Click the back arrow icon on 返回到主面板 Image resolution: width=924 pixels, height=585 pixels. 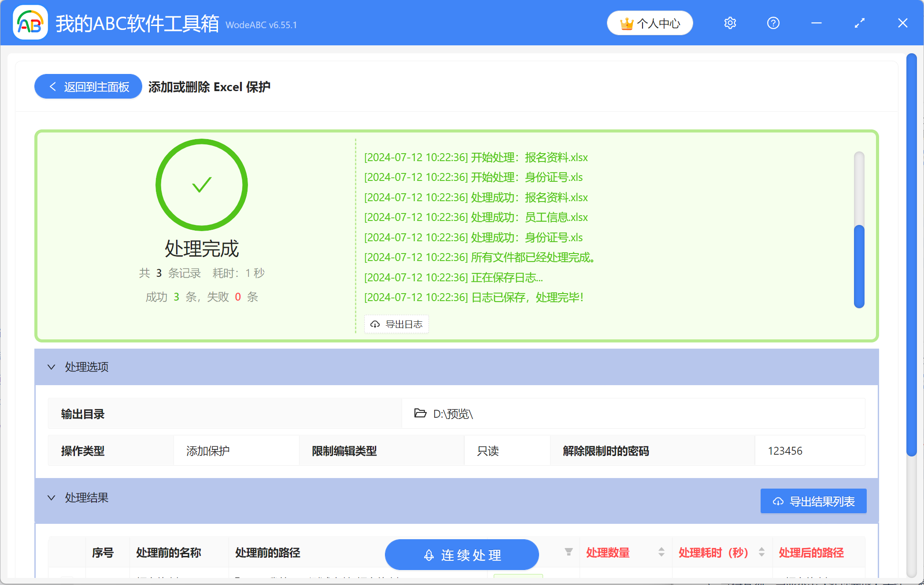(x=52, y=86)
